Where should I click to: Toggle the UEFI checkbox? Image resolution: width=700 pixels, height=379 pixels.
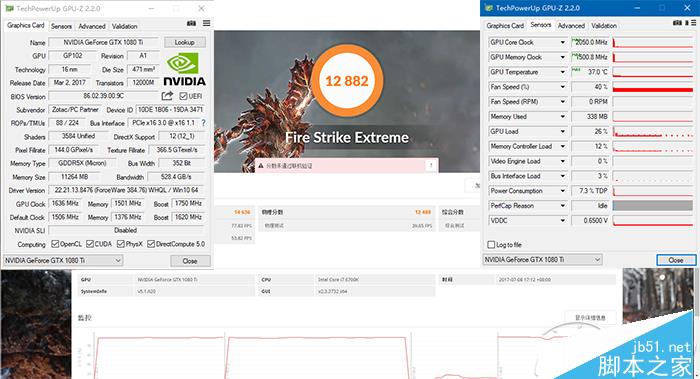tap(183, 96)
